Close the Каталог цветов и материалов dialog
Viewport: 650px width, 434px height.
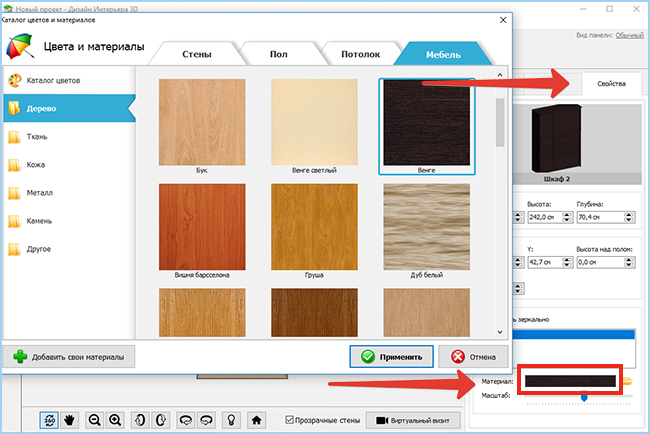503,20
